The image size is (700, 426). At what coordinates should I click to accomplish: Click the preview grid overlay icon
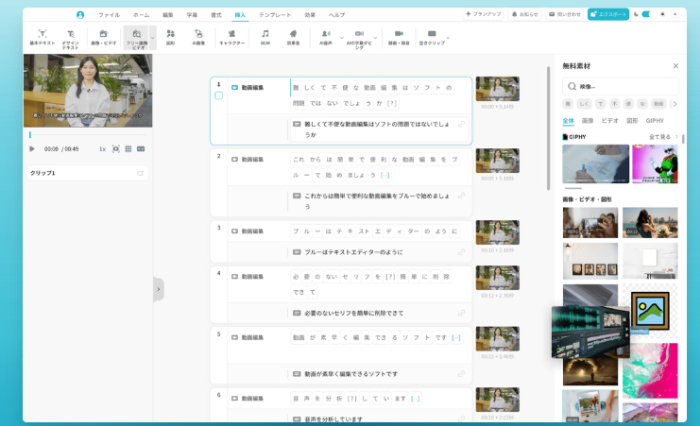(x=128, y=149)
